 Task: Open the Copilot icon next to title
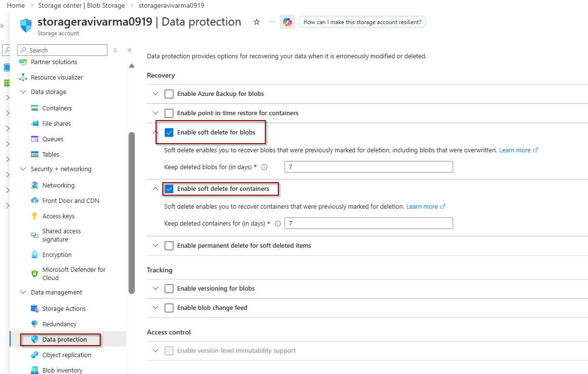pyautogui.click(x=287, y=22)
